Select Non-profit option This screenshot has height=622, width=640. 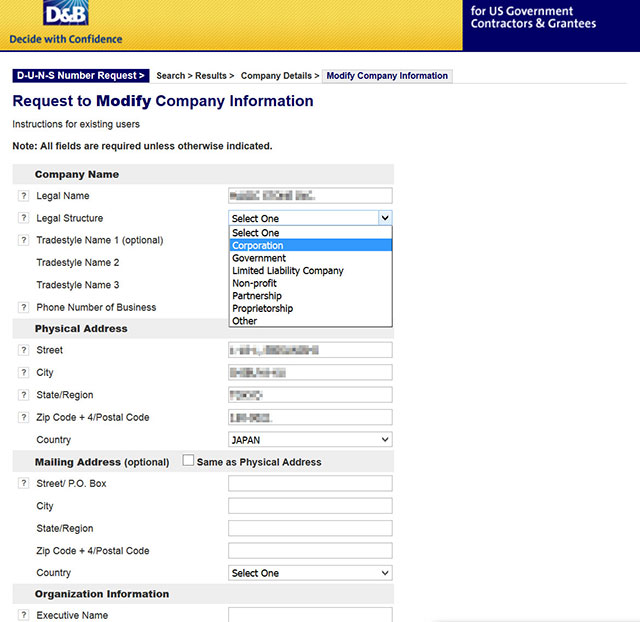(x=310, y=283)
